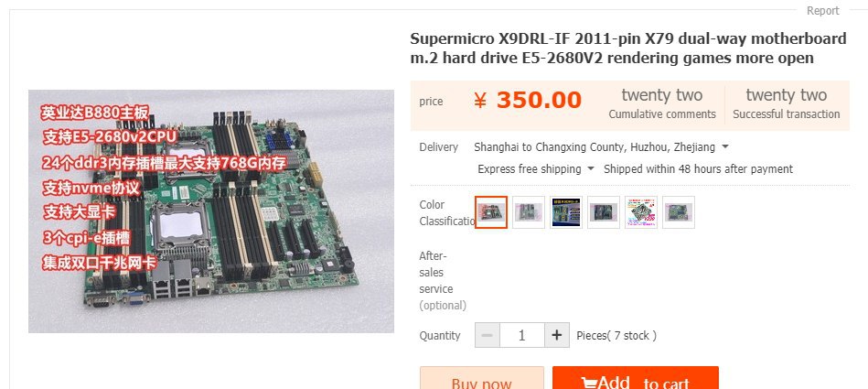View Cumulative comments count
Screen dimensions: 868x389
pyautogui.click(x=662, y=104)
